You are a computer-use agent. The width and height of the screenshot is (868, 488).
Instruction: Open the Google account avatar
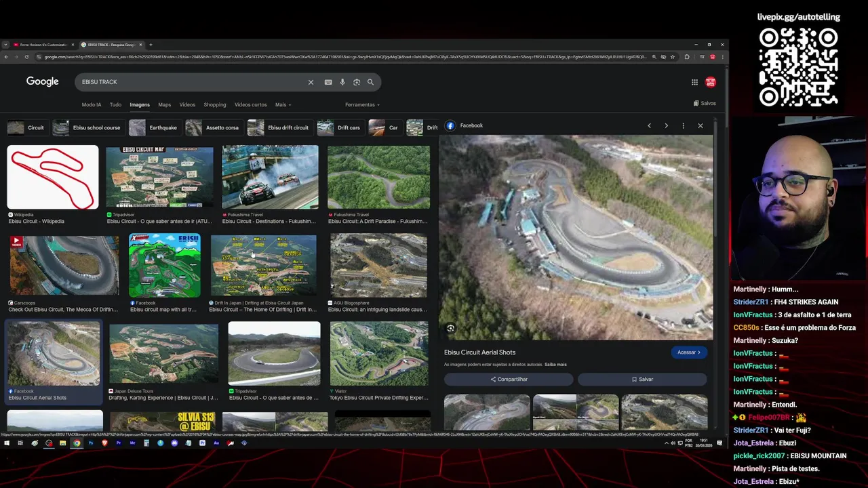point(711,82)
